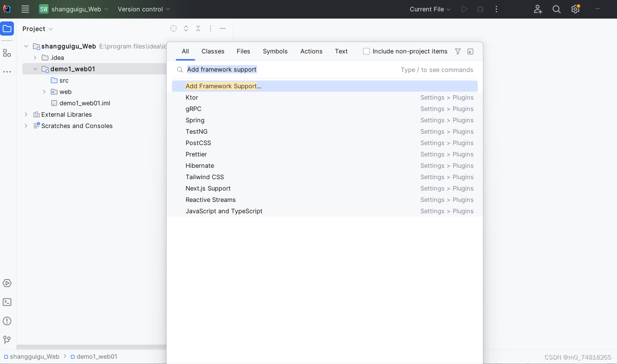This screenshot has width=617, height=364.
Task: Expand the .idea folder
Action: [35, 58]
